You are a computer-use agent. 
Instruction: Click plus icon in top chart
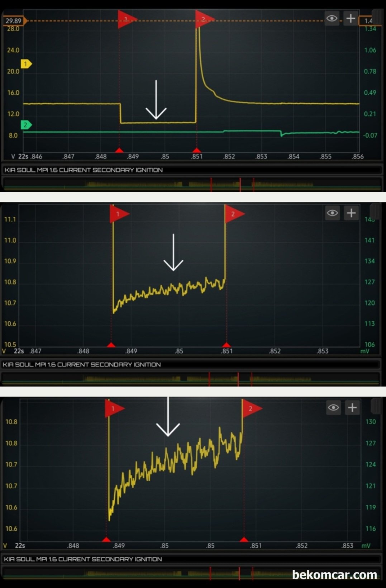click(x=351, y=18)
